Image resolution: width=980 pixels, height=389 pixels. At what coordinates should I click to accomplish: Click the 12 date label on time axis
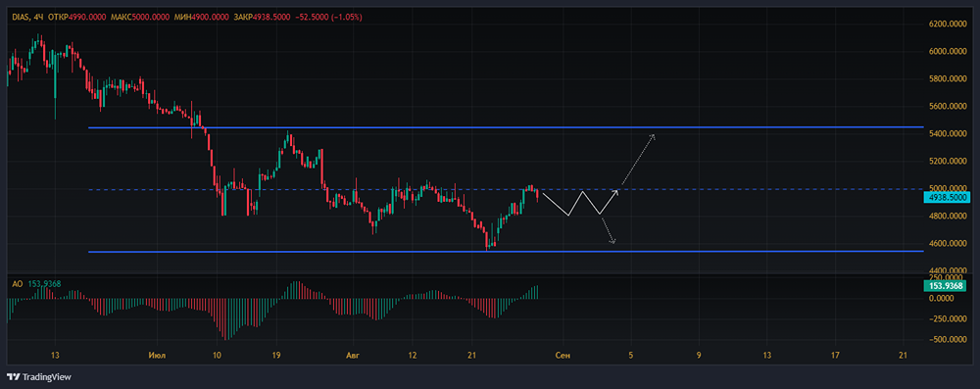[412, 356]
